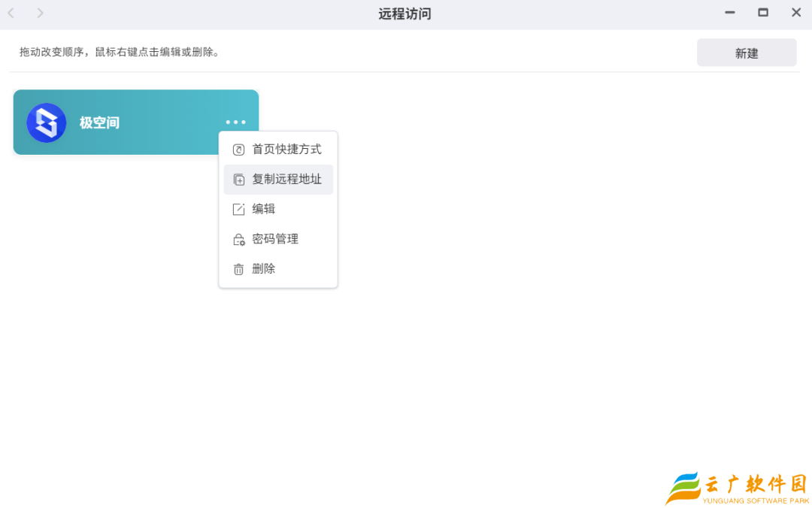The image size is (812, 508).
Task: Click the 极空间 blue logo icon
Action: [47, 122]
